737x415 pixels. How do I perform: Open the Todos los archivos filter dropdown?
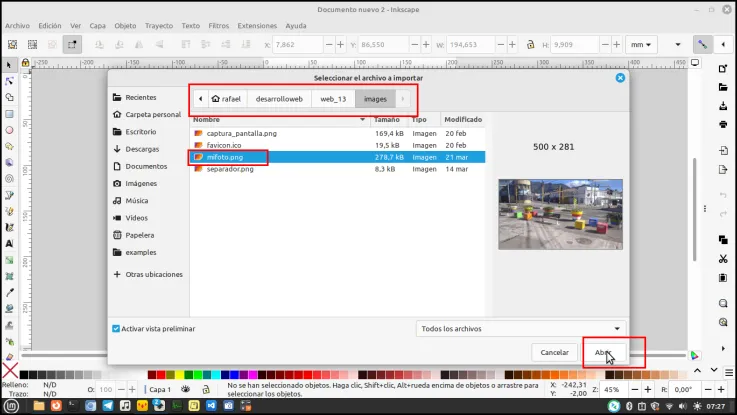click(521, 329)
